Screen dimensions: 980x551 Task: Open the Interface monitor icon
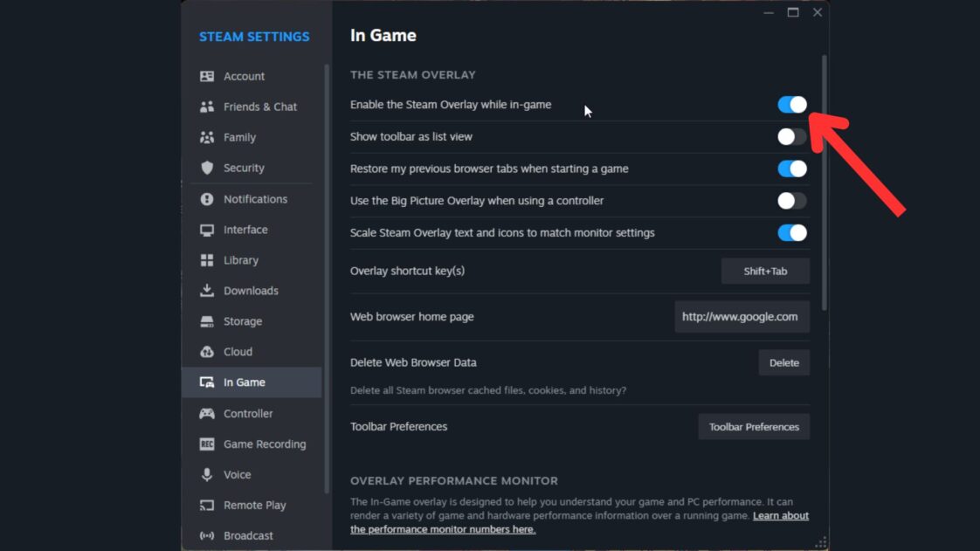click(x=206, y=230)
